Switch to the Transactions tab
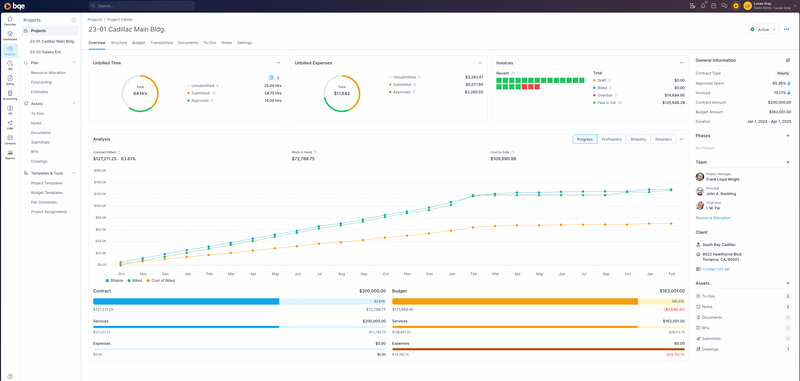 161,43
